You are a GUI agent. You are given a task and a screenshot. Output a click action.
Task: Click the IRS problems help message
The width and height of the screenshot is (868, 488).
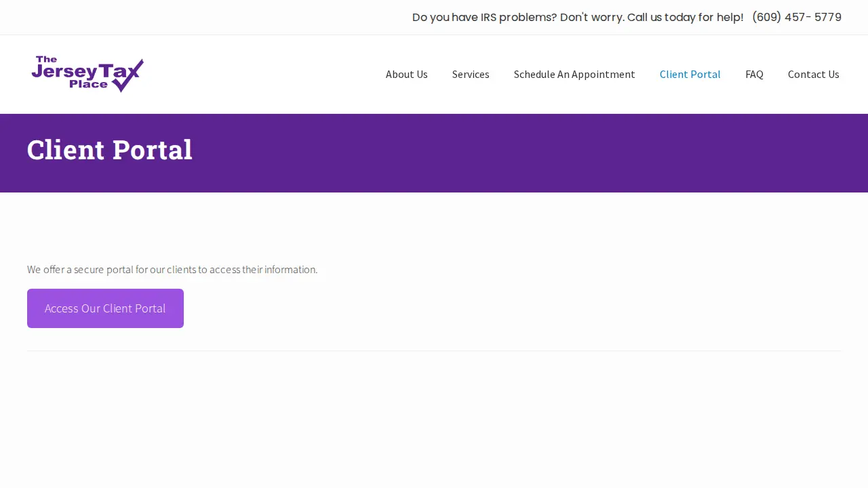pyautogui.click(x=578, y=18)
